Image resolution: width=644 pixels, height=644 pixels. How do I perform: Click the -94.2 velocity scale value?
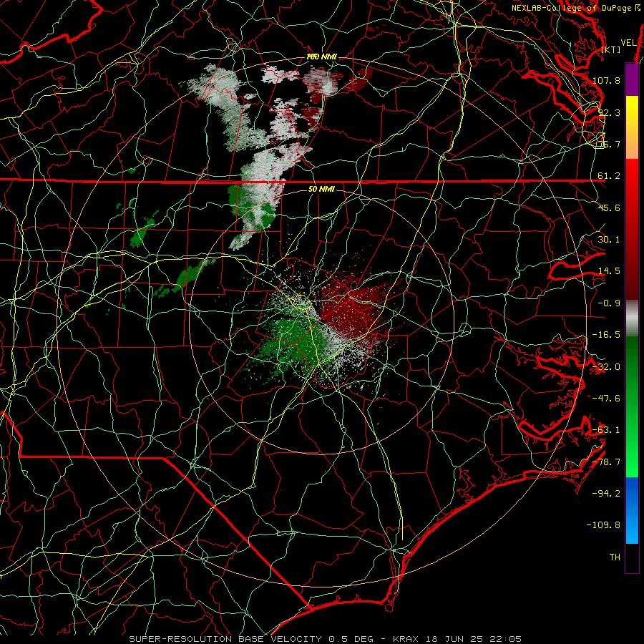(x=606, y=494)
